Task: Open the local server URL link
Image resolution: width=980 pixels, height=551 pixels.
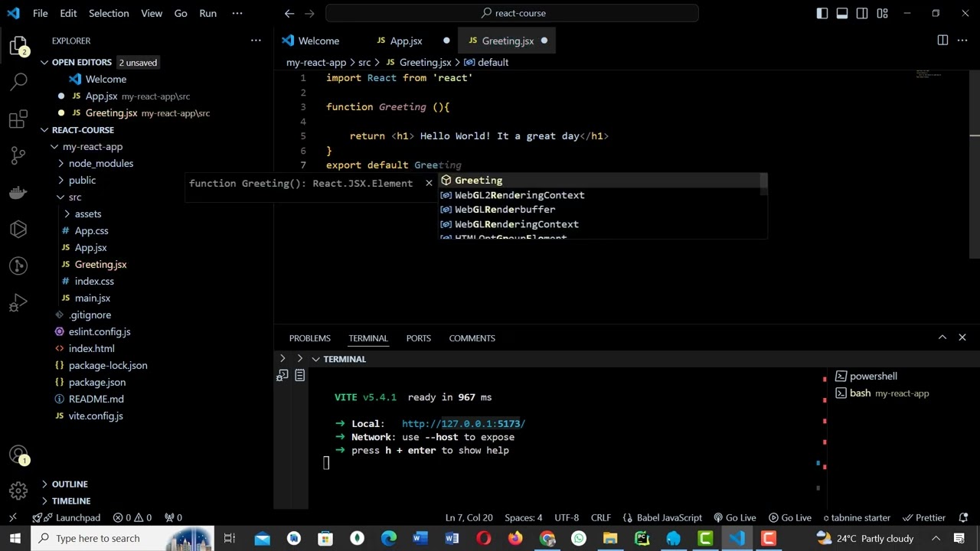Action: tap(463, 423)
